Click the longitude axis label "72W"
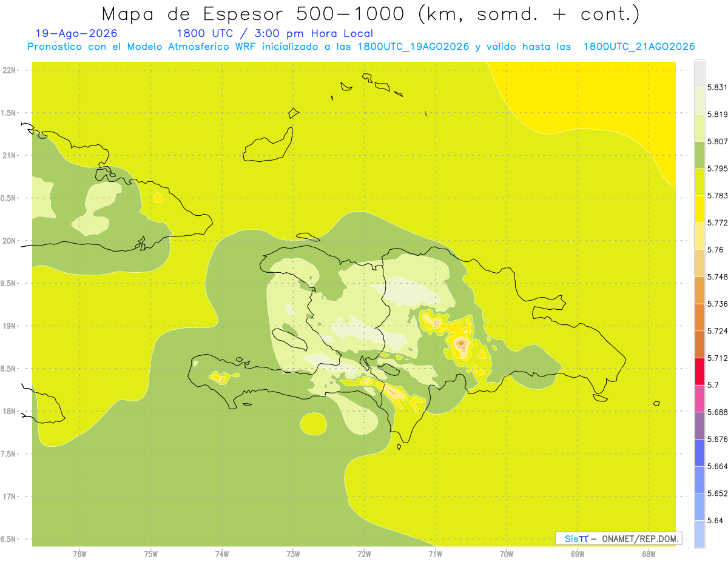 (365, 554)
